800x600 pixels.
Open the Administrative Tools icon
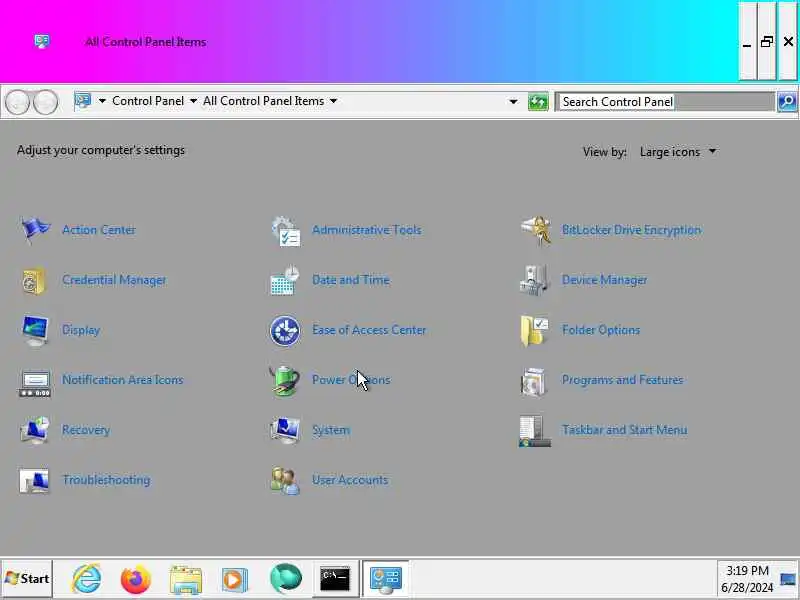[x=286, y=231]
